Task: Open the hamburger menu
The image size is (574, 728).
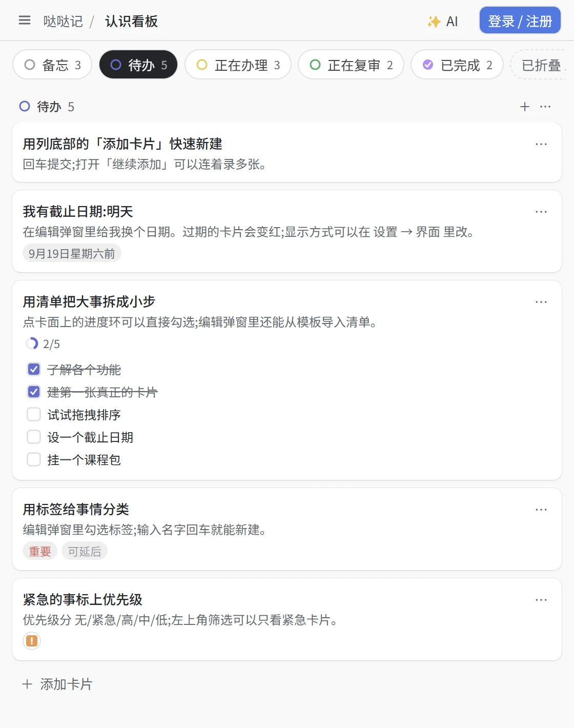Action: coord(25,21)
